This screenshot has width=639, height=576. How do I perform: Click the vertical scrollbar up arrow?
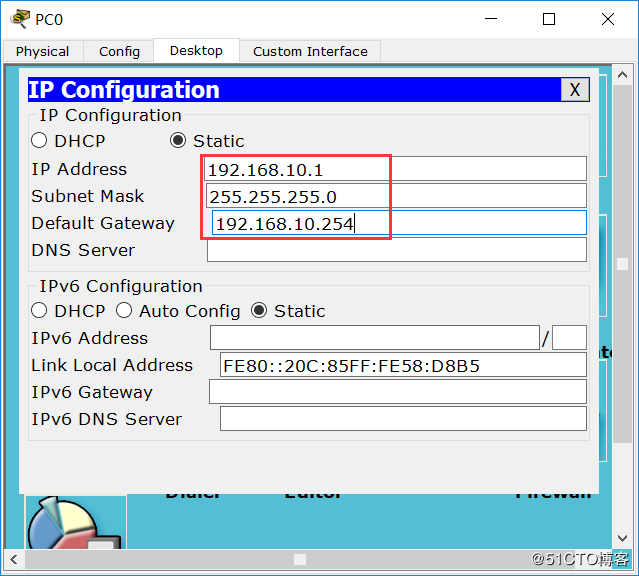pyautogui.click(x=622, y=75)
